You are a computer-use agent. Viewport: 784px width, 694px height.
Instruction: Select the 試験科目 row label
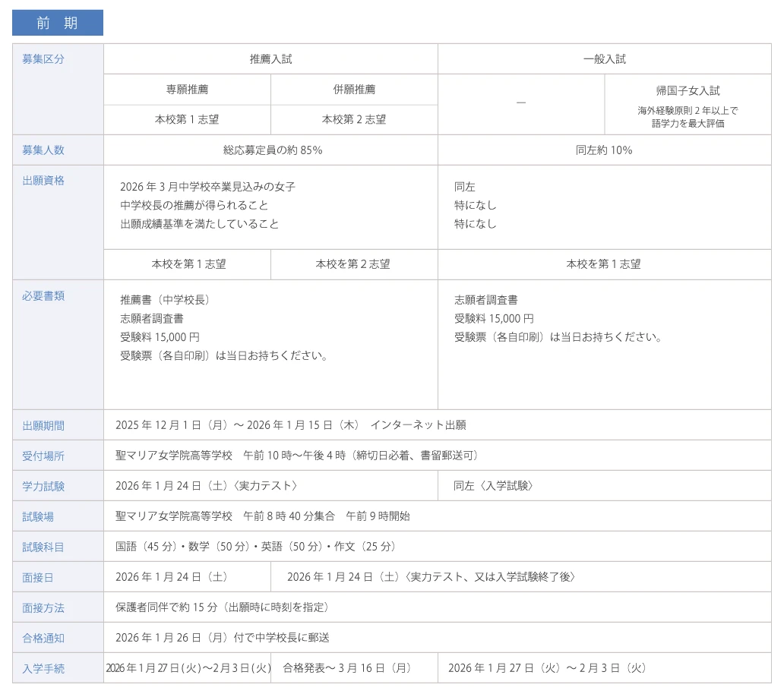[43, 547]
